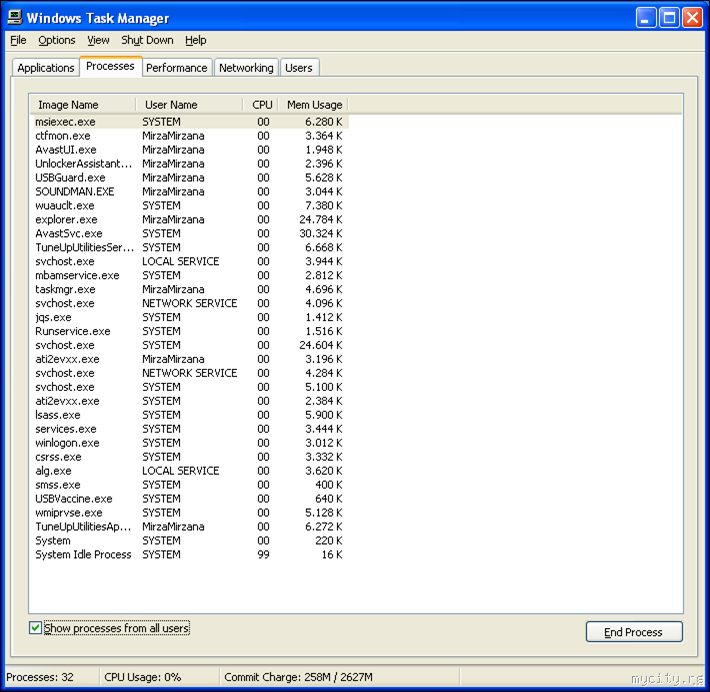Viewport: 710px width, 692px height.
Task: Select the AvastSvc.exe process
Action: click(189, 234)
